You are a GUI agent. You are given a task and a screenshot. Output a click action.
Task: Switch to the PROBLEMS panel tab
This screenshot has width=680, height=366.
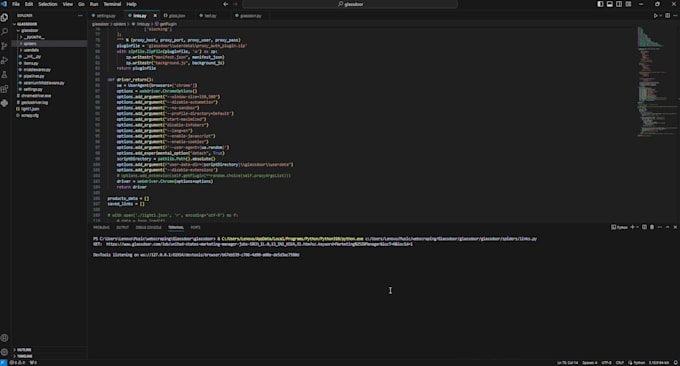(x=101, y=227)
